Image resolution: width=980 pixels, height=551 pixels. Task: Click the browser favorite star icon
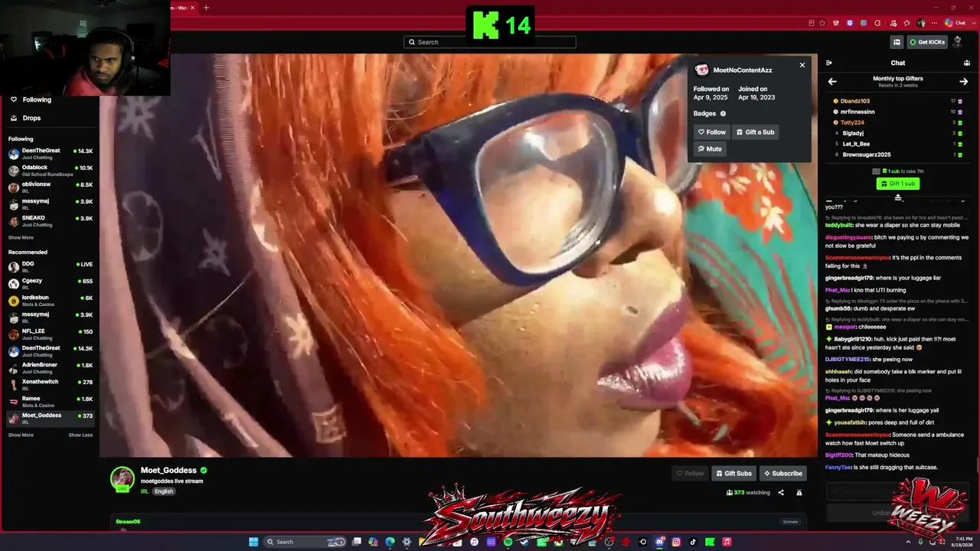click(x=823, y=23)
